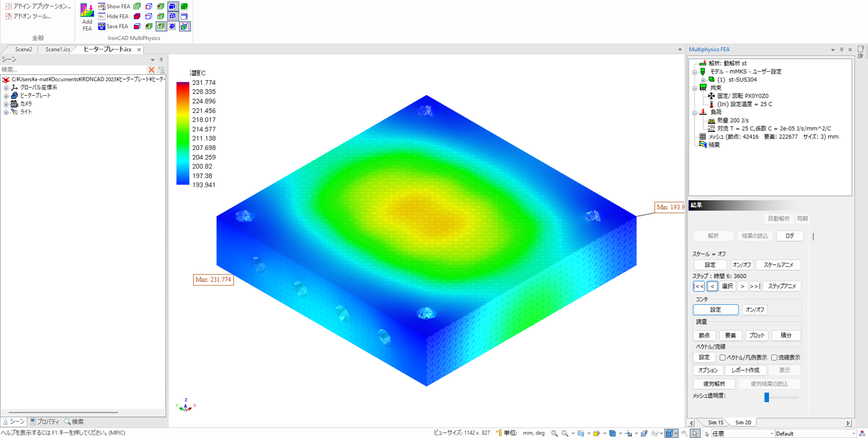Click the メッシュ透明度 slider handle
This screenshot has height=438, width=868.
click(766, 397)
